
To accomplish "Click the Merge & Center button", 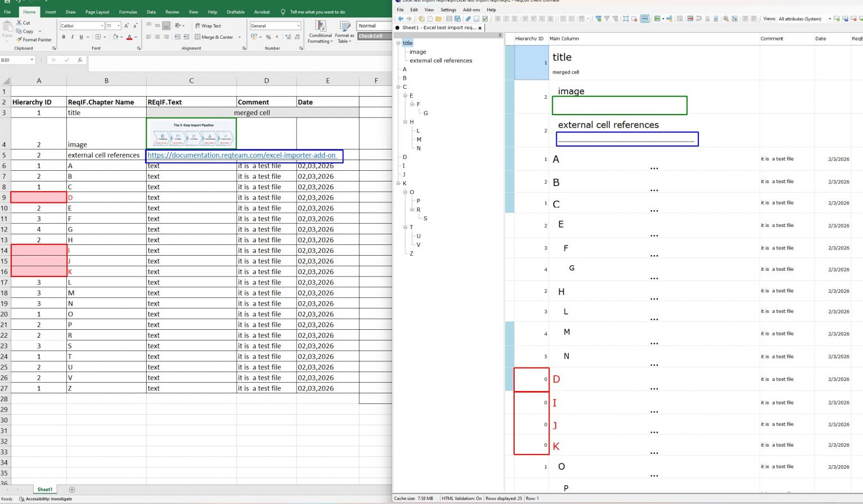I will pos(214,37).
